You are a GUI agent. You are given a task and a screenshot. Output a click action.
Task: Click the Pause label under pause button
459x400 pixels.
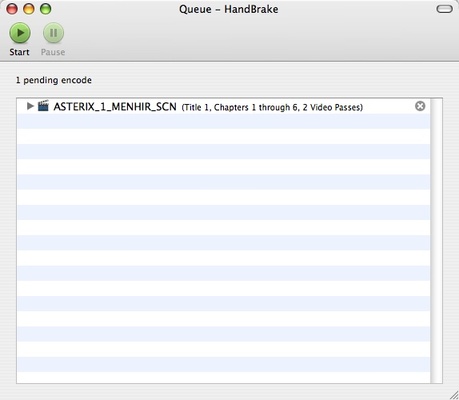(53, 52)
